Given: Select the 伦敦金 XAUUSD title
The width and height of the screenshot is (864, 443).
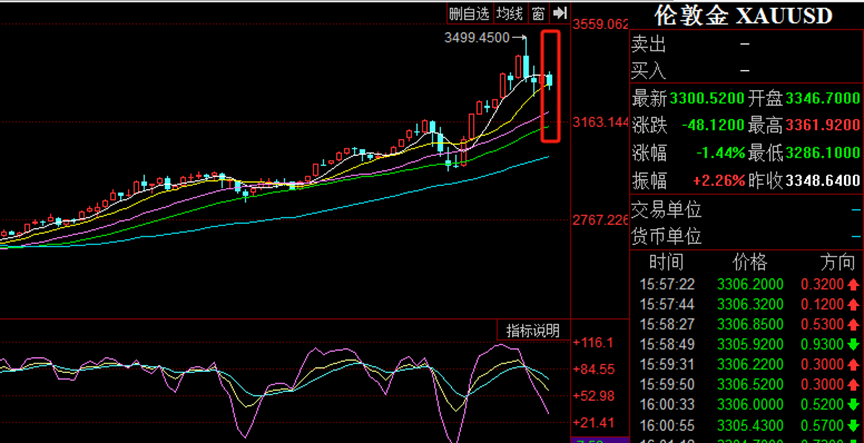Looking at the screenshot, I should (743, 15).
